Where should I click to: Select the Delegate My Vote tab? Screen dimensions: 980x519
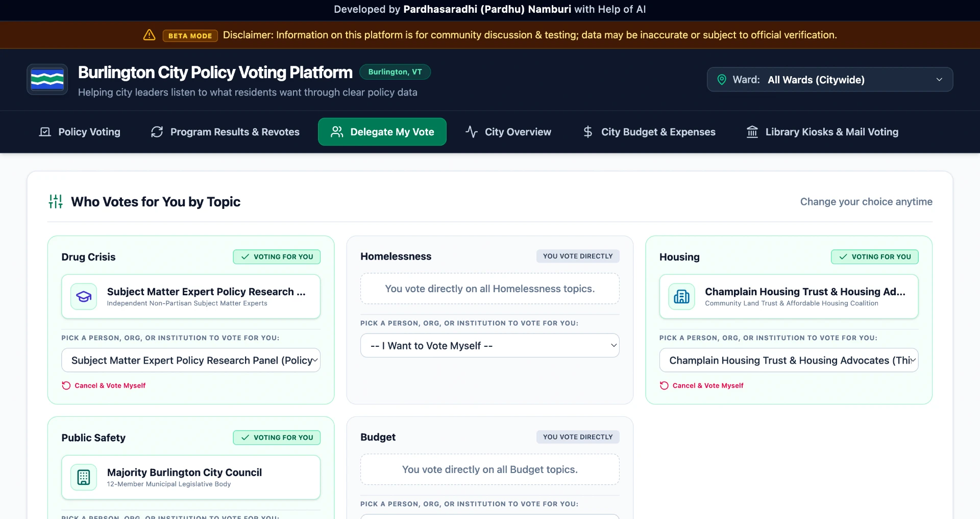coord(382,132)
